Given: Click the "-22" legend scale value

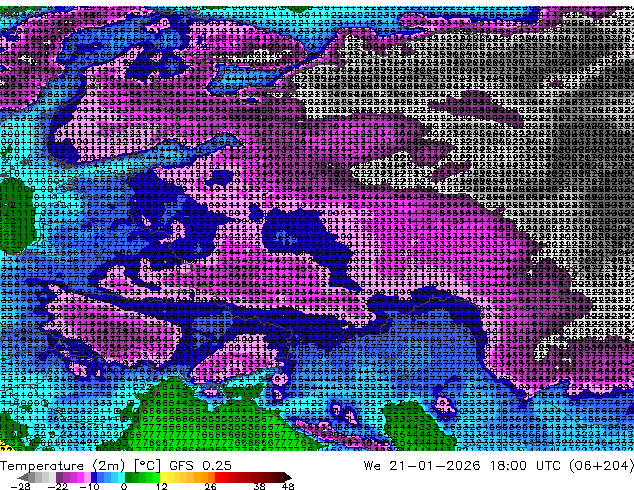Looking at the screenshot, I should [57, 486].
